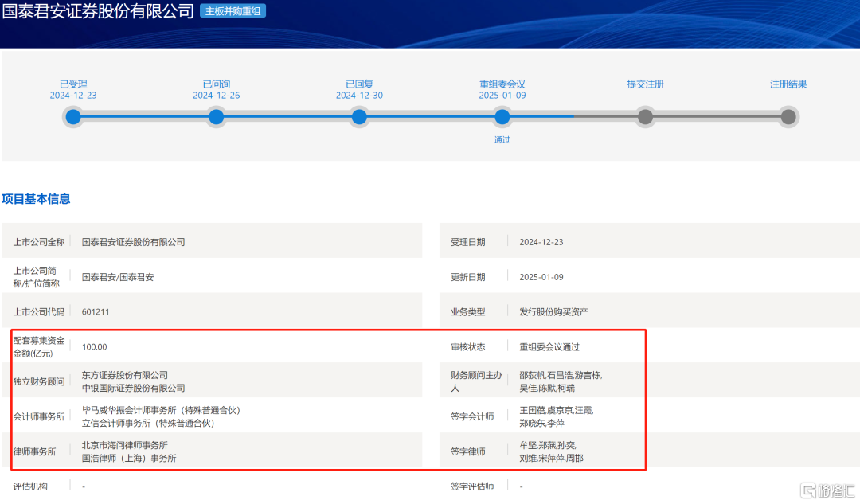This screenshot has height=504, width=860.
Task: Click the short name 国泰君安/国泰君安
Action: 118,277
